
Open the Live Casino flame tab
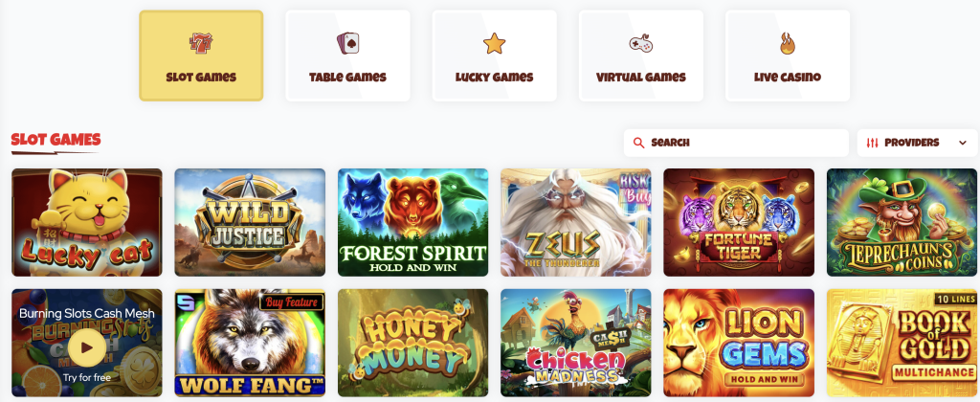(788, 56)
